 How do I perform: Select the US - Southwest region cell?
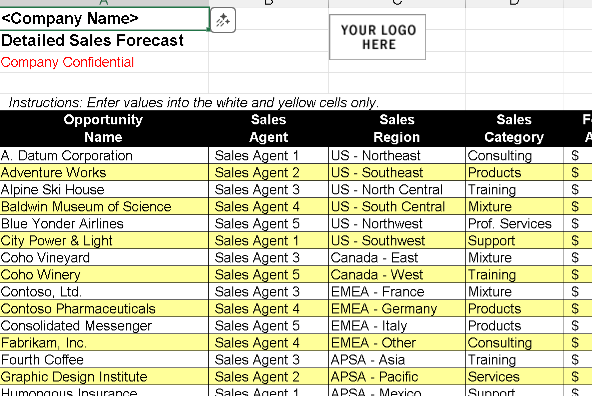pyautogui.click(x=397, y=240)
